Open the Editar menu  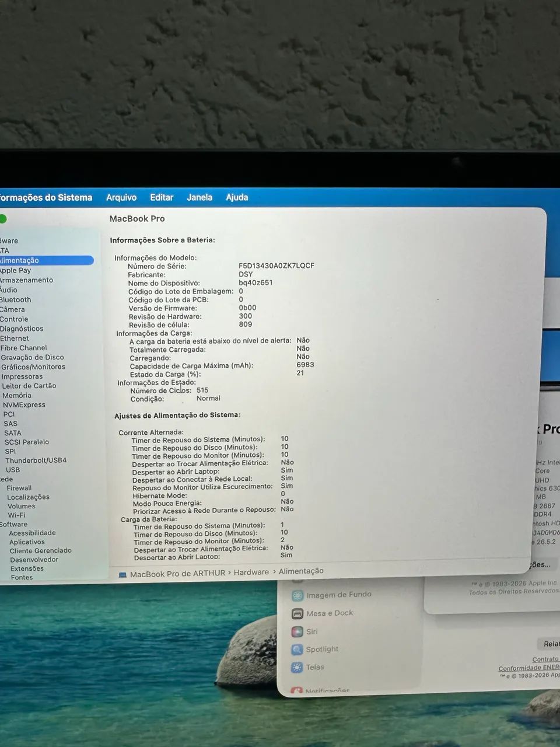click(x=162, y=197)
